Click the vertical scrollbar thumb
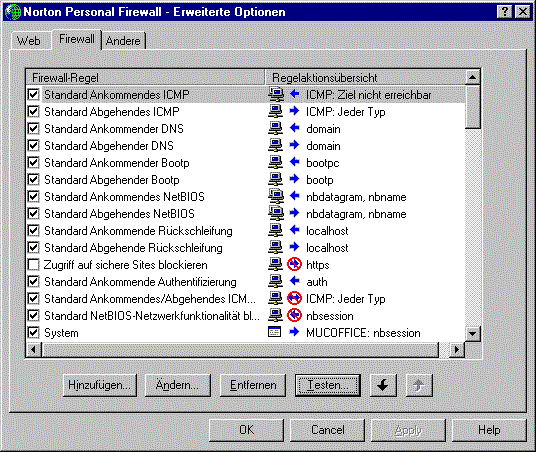536x452 pixels. 473,107
